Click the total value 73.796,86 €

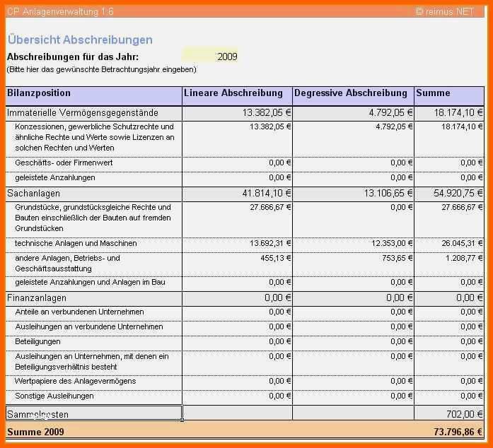458,432
